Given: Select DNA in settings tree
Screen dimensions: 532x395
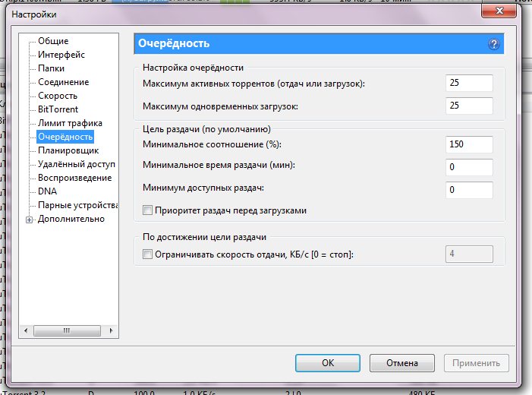Looking at the screenshot, I should [48, 191].
